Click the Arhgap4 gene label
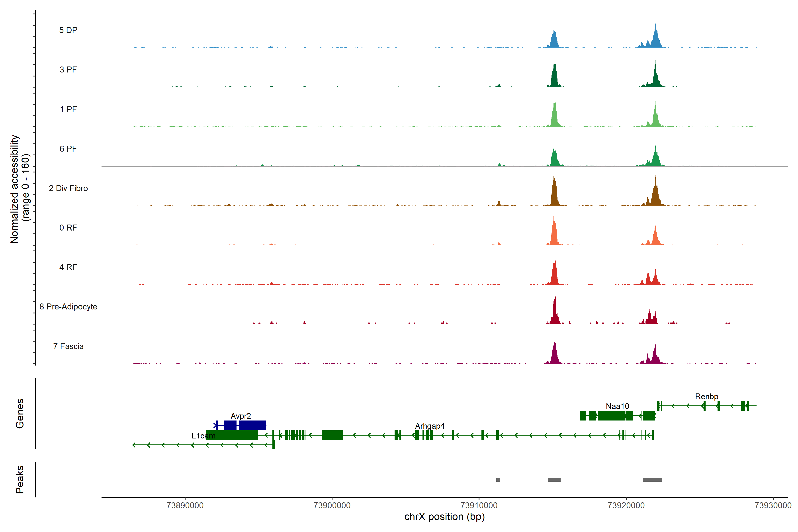 (430, 426)
